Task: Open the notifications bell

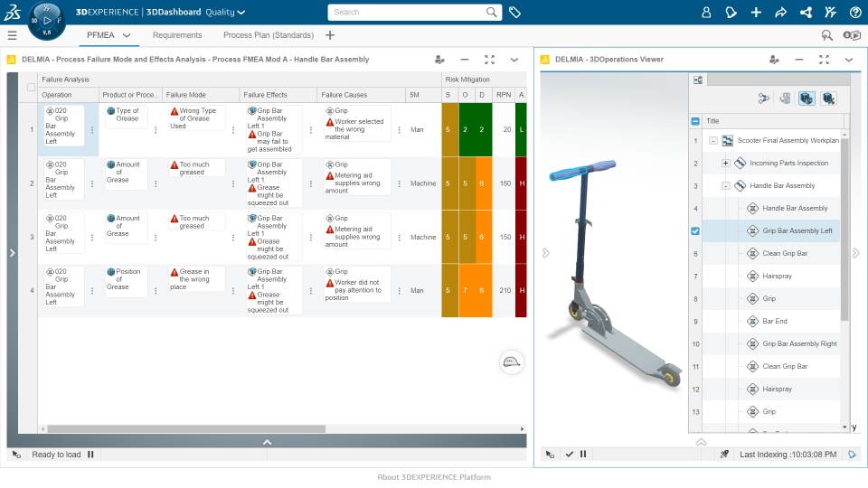Action: [731, 12]
